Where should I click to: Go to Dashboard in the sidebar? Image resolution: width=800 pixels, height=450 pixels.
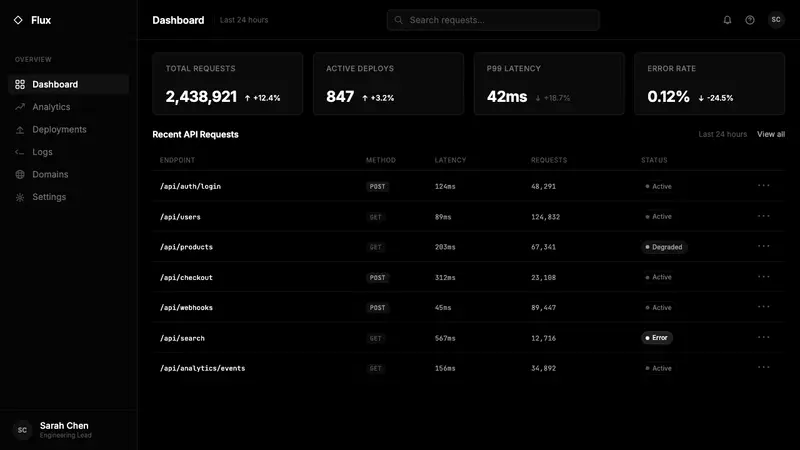68,85
